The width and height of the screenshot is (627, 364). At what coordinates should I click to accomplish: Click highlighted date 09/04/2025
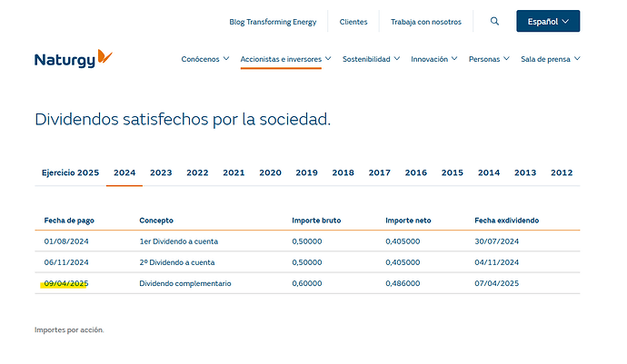pyautogui.click(x=66, y=284)
